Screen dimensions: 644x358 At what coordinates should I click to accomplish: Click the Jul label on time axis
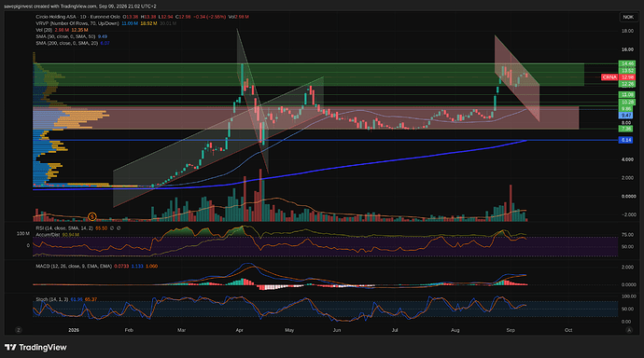point(395,330)
